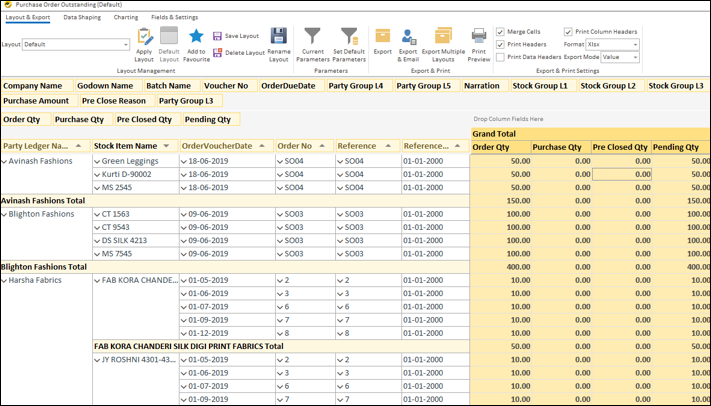Click the Apply Layout icon
Image resolution: width=711 pixels, height=406 pixels.
coord(144,37)
